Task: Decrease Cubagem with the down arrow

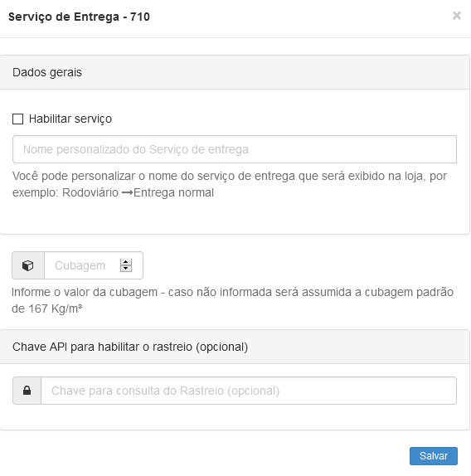Action: pos(126,269)
